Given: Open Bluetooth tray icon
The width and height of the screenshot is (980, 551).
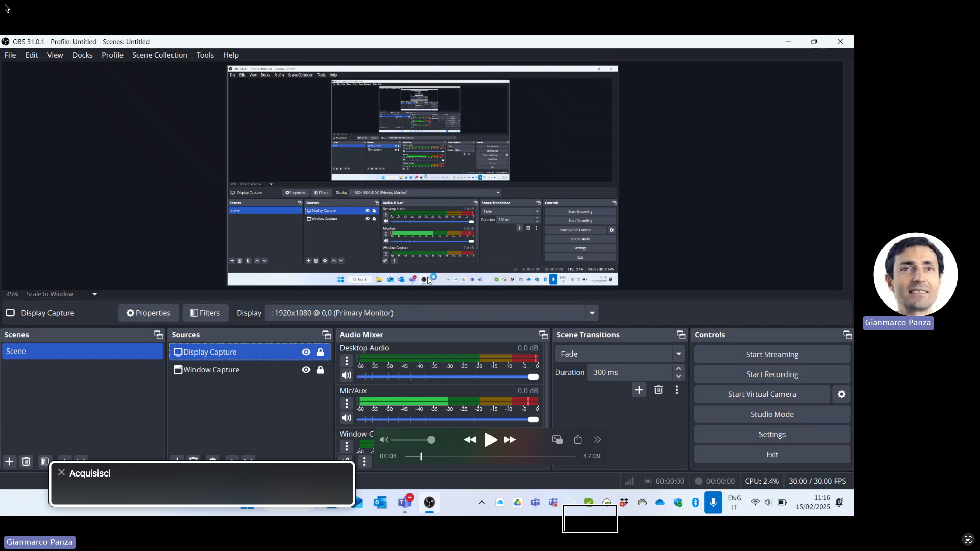Looking at the screenshot, I should tap(695, 503).
